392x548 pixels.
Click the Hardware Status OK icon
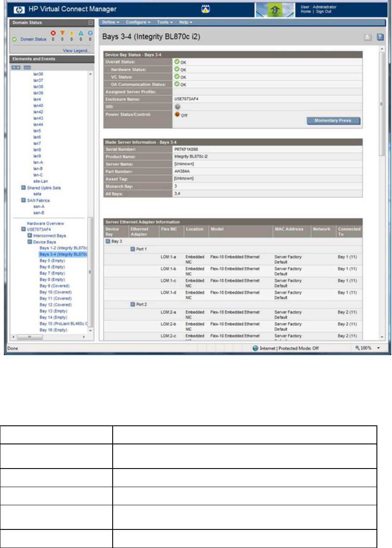coord(177,69)
